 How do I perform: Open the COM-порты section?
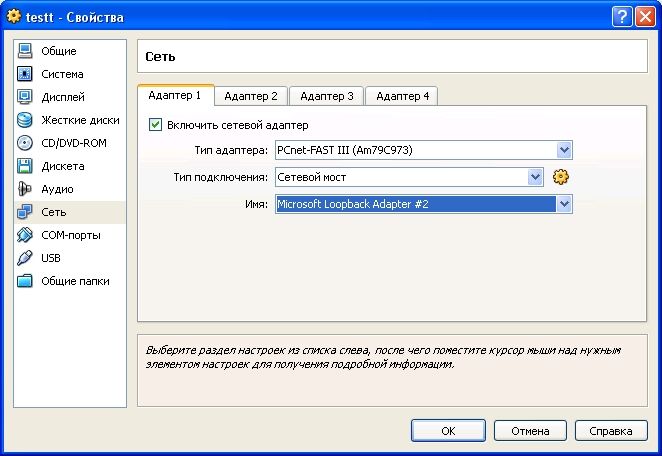69,235
